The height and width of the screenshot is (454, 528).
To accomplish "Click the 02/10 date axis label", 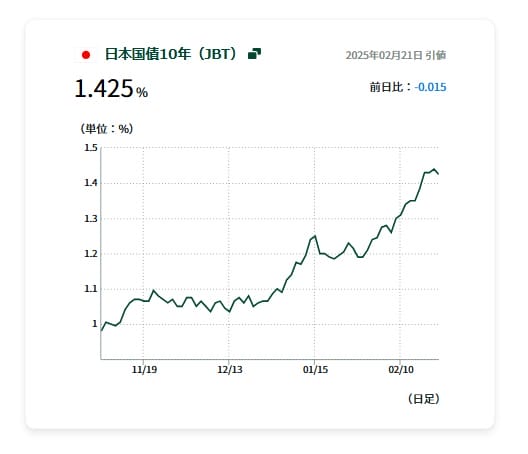I will (401, 369).
